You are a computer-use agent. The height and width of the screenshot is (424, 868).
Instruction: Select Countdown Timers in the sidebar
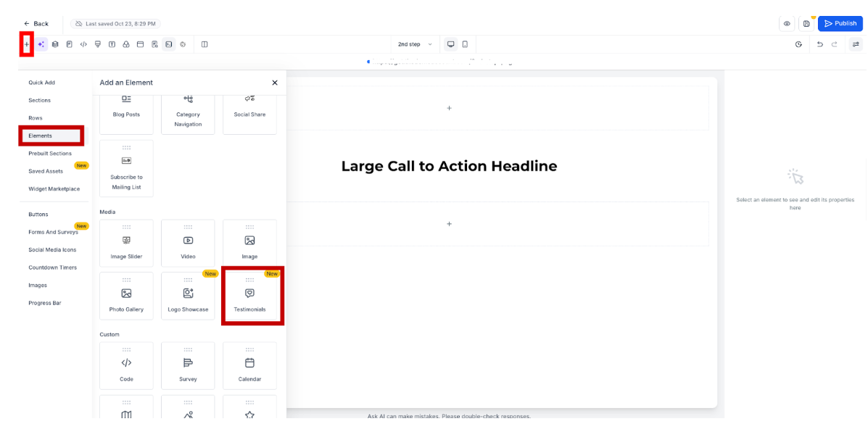(x=53, y=267)
